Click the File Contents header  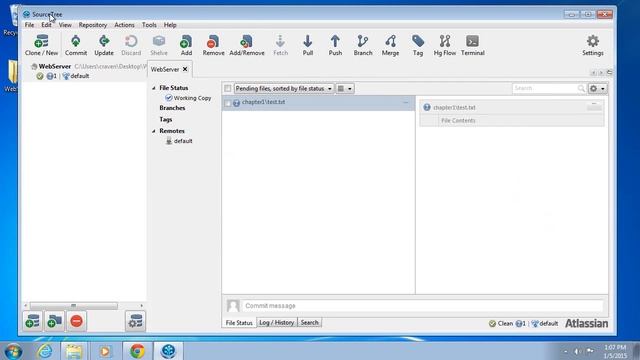coord(458,120)
